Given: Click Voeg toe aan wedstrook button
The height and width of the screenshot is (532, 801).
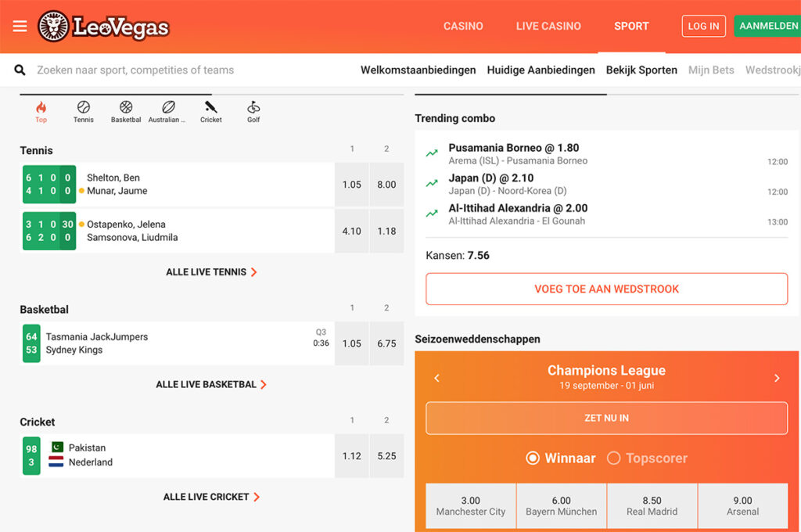Looking at the screenshot, I should click(x=606, y=289).
